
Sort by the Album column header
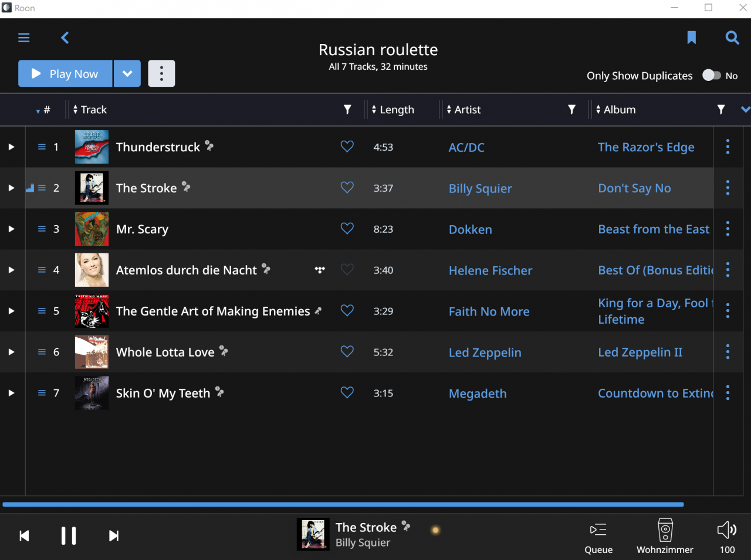615,110
